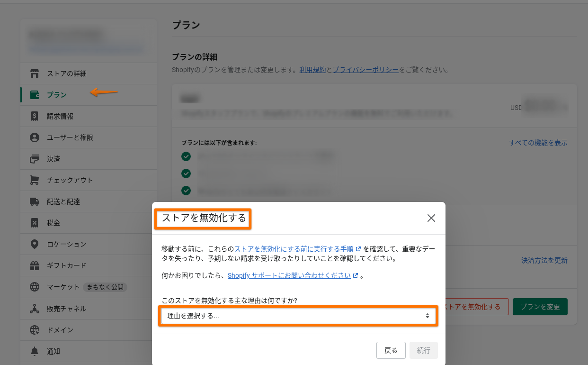Click the domain globe icon beside ドメイン

34,330
